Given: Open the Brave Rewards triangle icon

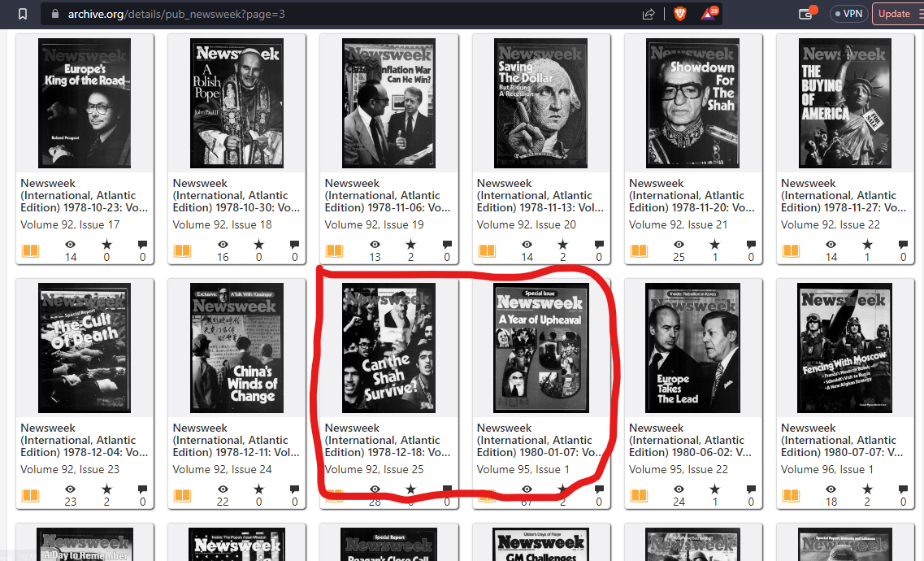Looking at the screenshot, I should (x=709, y=14).
